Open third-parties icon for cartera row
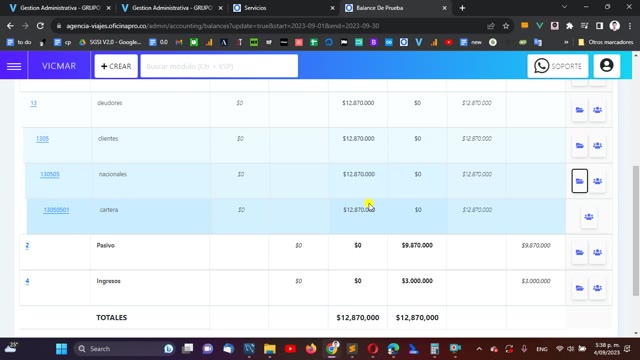 tap(589, 217)
